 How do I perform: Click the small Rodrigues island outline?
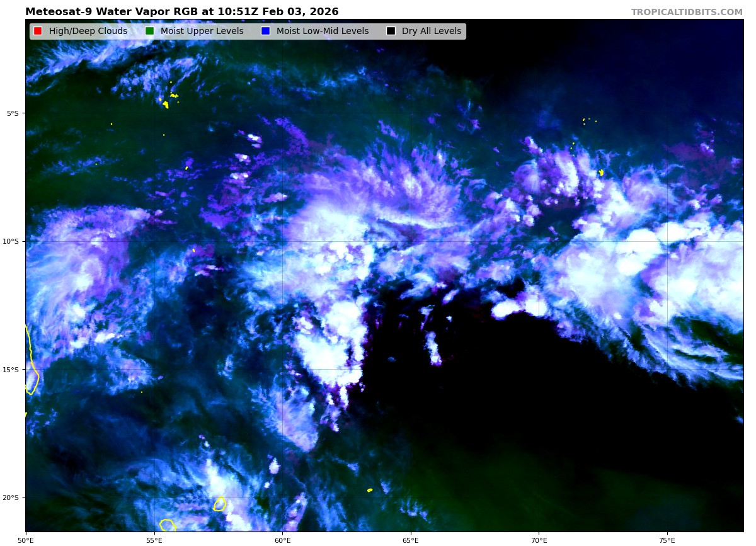(370, 490)
